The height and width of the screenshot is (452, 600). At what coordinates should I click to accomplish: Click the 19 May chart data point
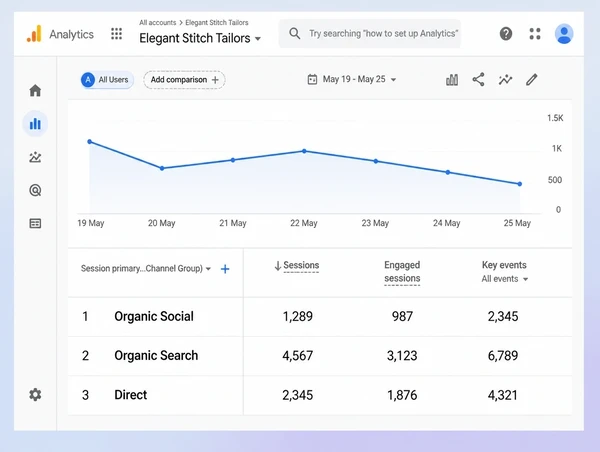click(90, 142)
